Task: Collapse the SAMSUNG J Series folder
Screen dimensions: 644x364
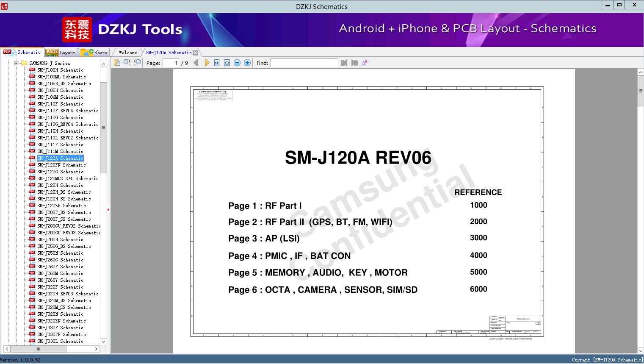Action: click(17, 63)
